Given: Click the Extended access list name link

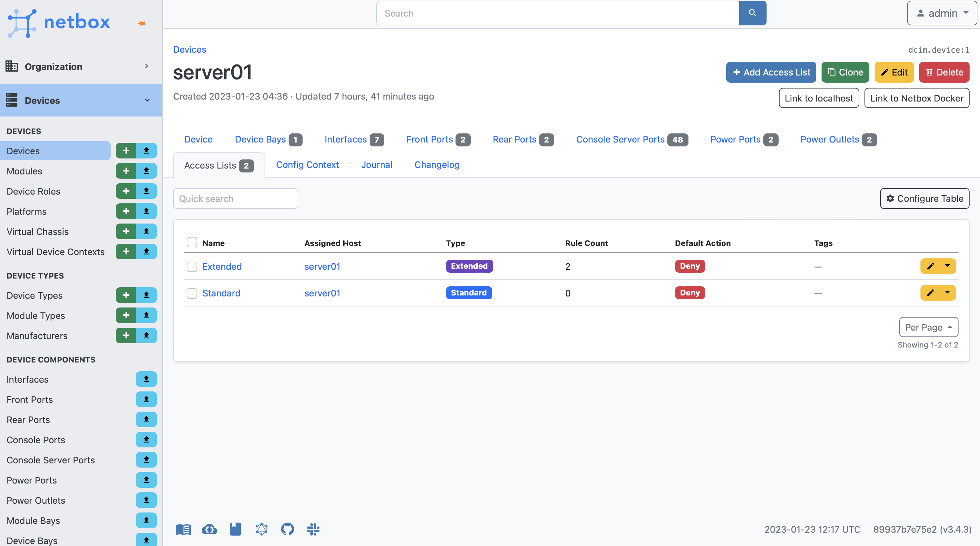Looking at the screenshot, I should click(222, 266).
